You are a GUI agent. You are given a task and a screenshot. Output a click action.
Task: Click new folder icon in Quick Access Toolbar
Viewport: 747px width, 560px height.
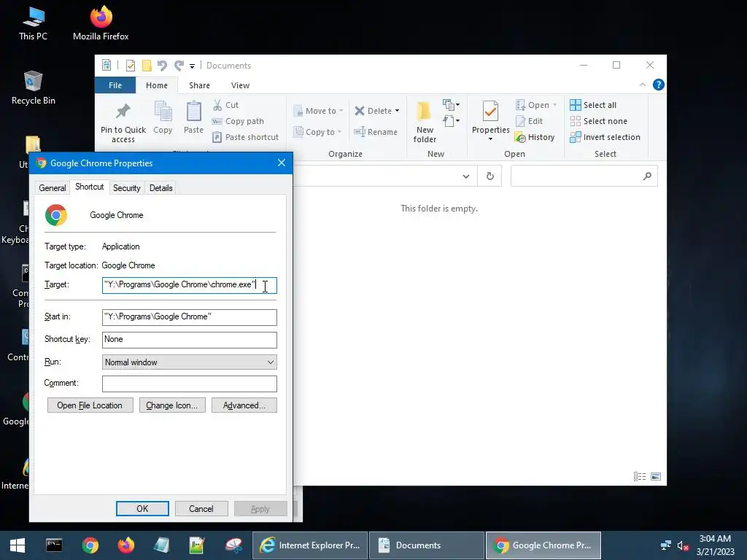147,65
